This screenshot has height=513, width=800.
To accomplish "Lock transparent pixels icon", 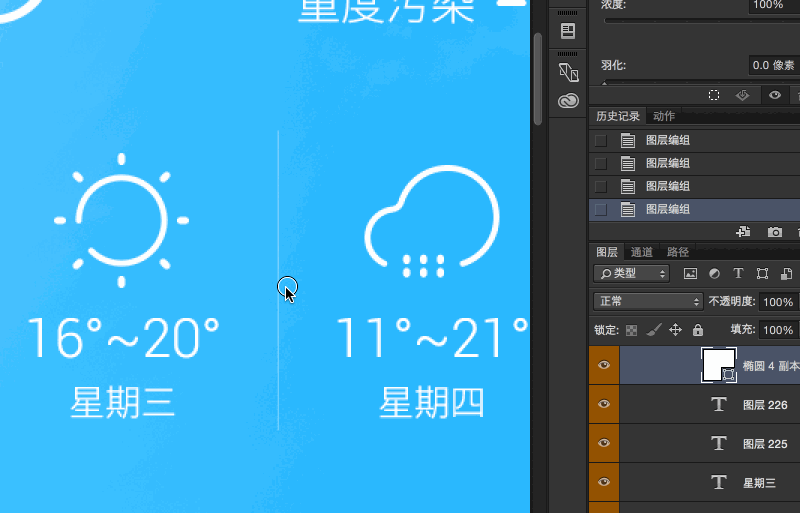I will click(631, 330).
